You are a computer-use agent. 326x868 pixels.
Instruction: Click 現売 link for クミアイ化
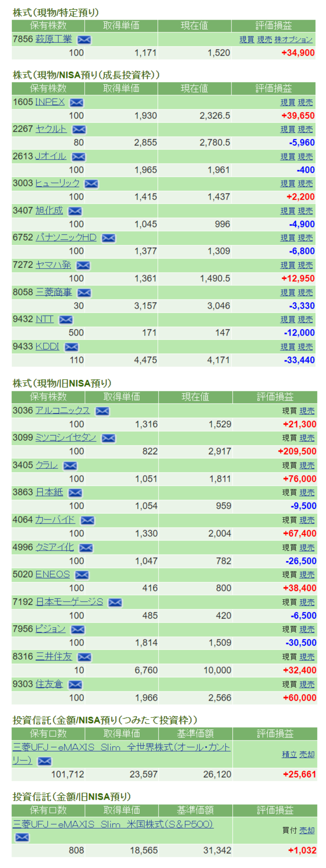pos(307,548)
